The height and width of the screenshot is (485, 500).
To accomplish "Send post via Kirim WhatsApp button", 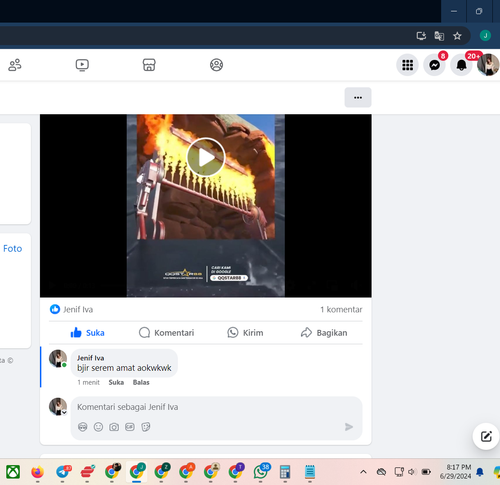I will tap(245, 333).
